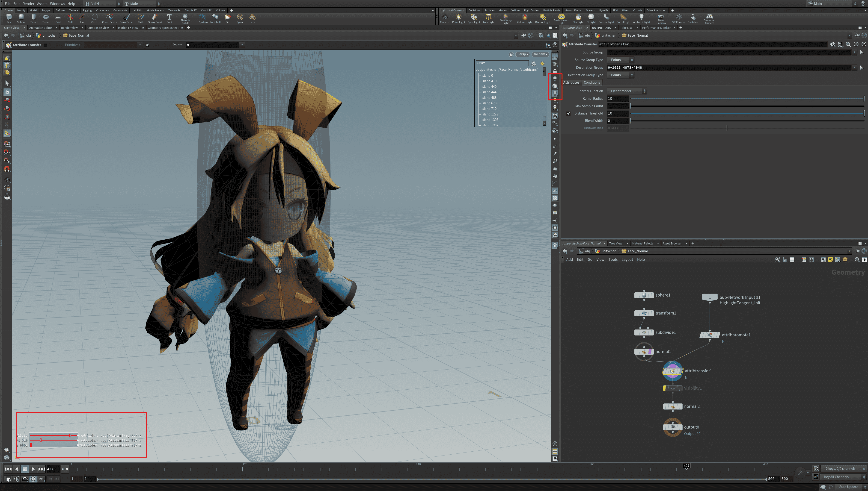Select the Torus shelf tool

pos(46,18)
